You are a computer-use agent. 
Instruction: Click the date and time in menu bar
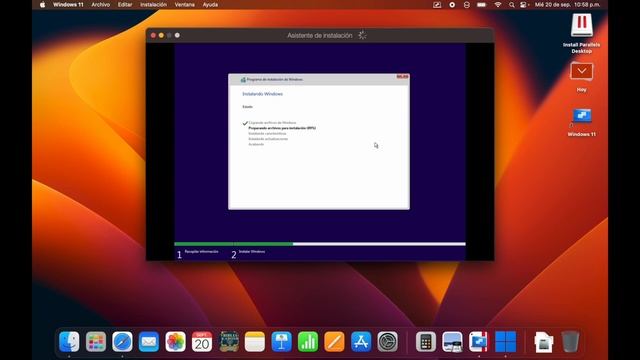coord(568,5)
